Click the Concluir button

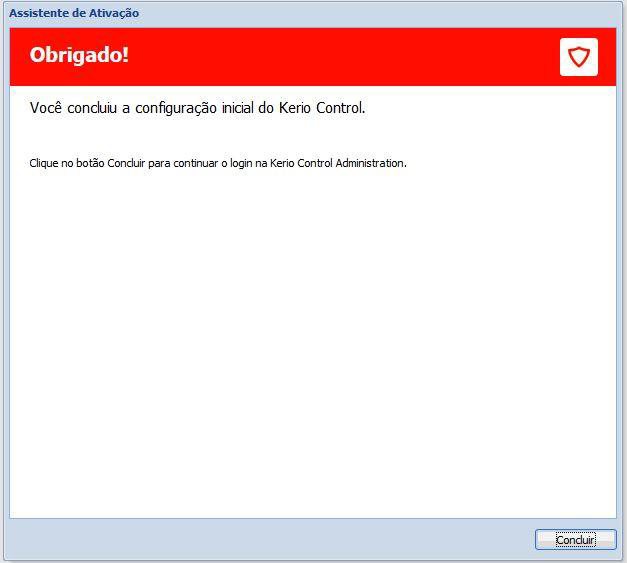(x=575, y=539)
